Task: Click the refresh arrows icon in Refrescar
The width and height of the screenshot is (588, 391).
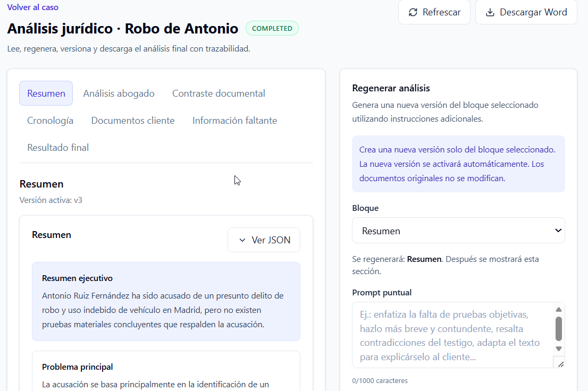Action: point(413,12)
